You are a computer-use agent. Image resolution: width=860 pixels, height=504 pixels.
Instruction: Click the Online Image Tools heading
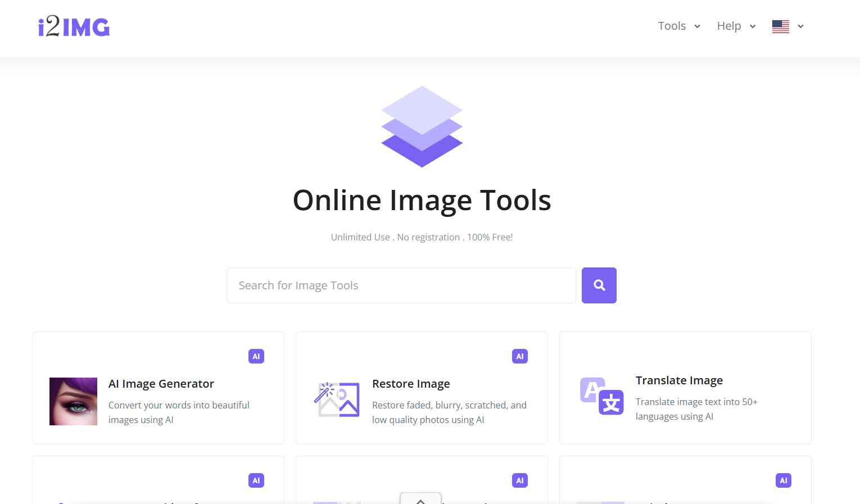click(422, 200)
